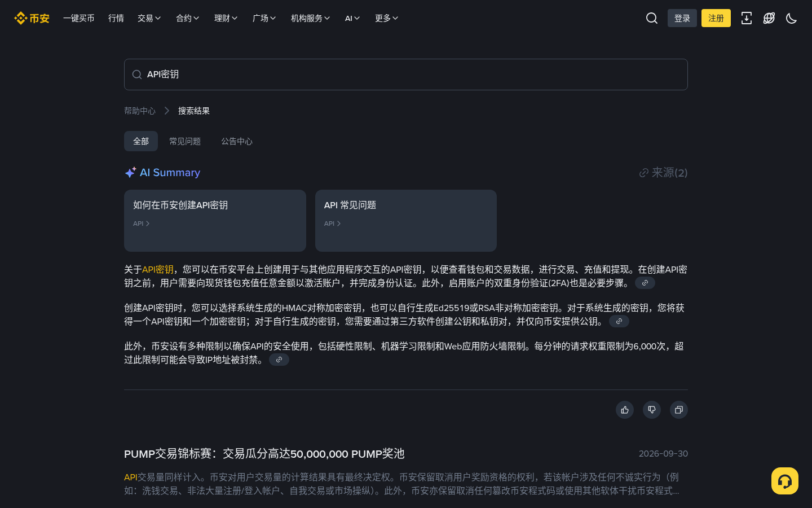This screenshot has width=812, height=508.
Task: Open the search magnifier icon in header
Action: click(x=652, y=18)
